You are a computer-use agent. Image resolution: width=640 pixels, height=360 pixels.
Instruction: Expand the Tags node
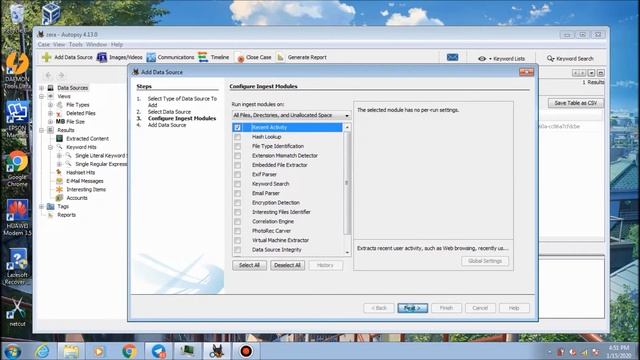42,207
